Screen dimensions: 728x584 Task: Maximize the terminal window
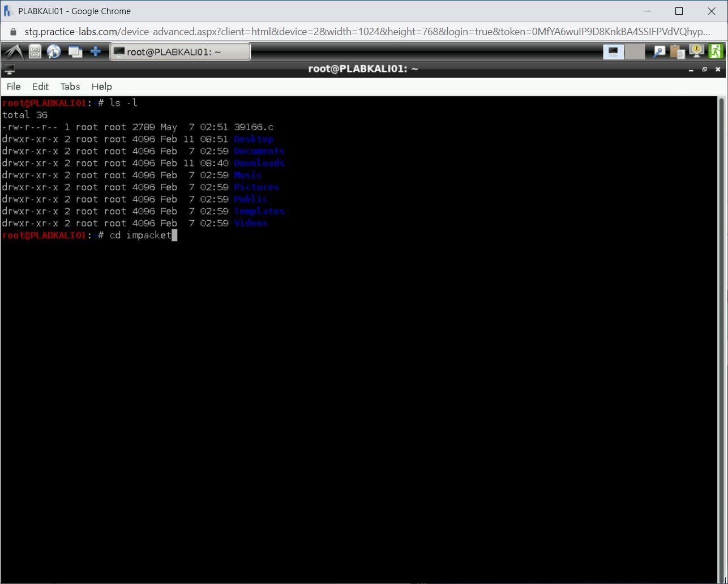point(704,70)
